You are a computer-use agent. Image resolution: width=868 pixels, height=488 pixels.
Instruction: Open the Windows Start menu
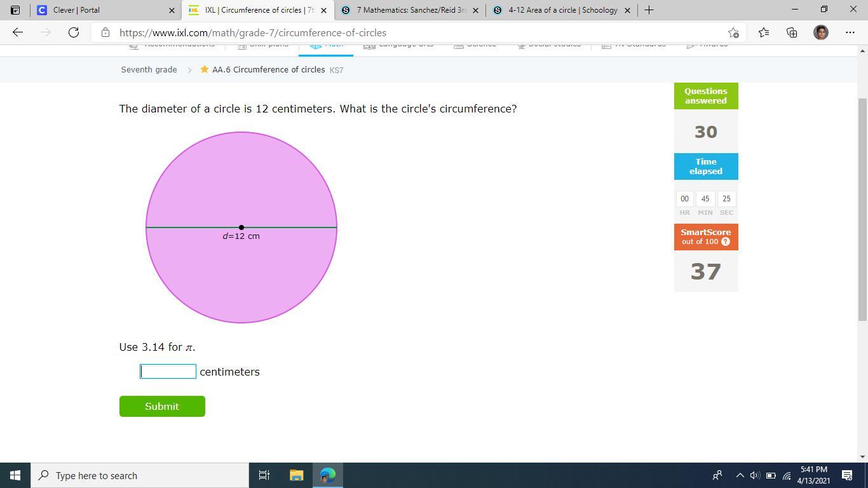pyautogui.click(x=15, y=475)
